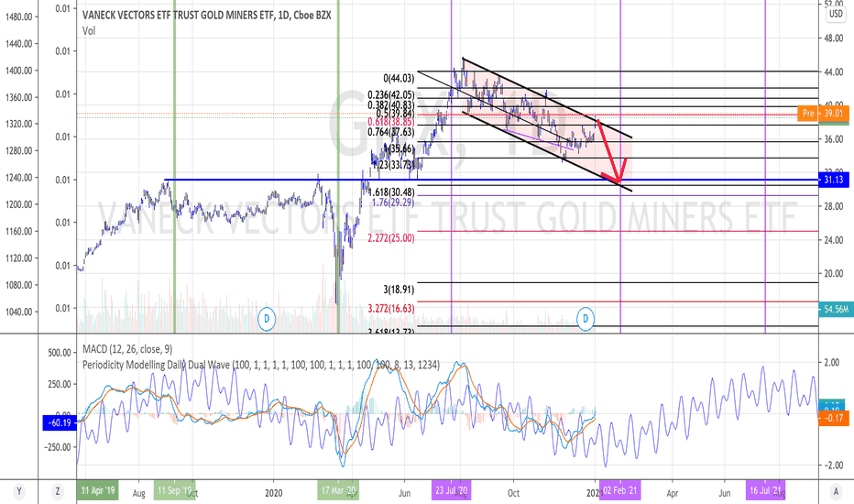Select the 2.272(25.00) Fibonacci label
Viewport: 854px width, 504px height.
[391, 238]
